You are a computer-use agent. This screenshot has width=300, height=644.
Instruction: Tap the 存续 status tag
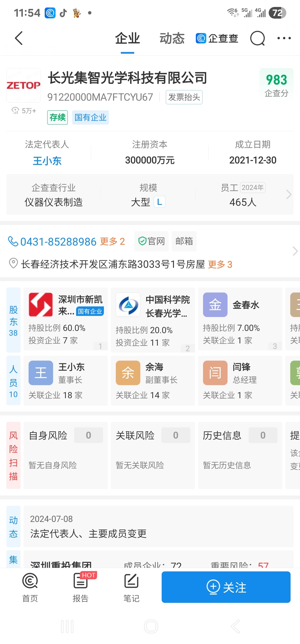(x=57, y=117)
